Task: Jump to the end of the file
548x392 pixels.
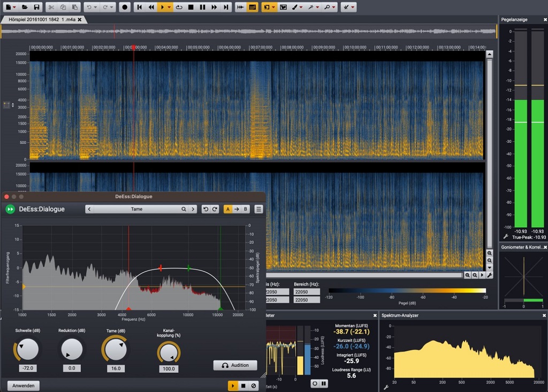Action: (x=226, y=7)
